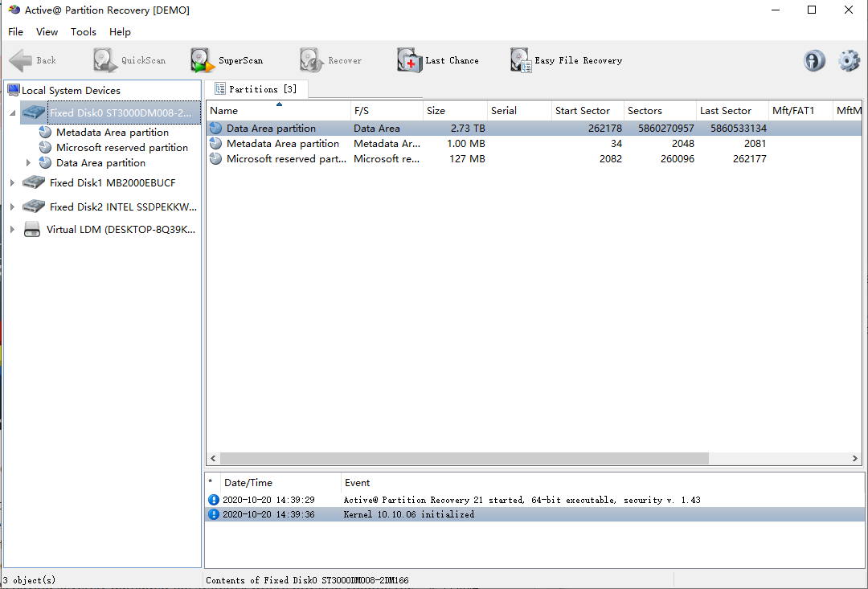Click the 'Data Area' F/S cell
This screenshot has width=868, height=589.
tap(376, 129)
